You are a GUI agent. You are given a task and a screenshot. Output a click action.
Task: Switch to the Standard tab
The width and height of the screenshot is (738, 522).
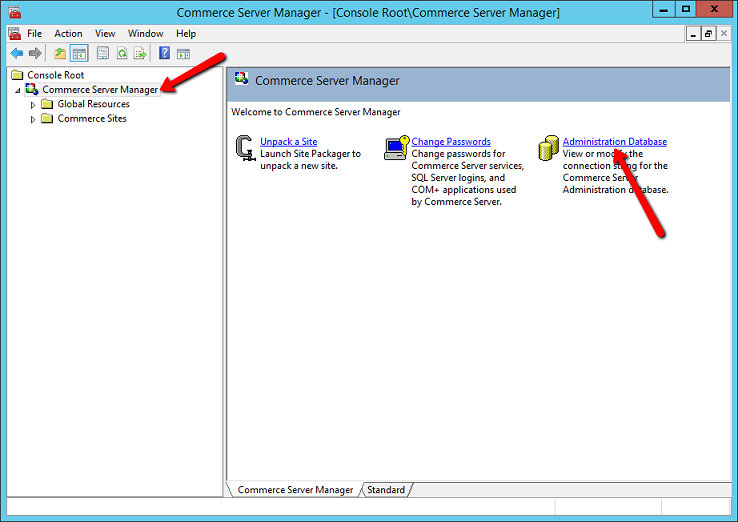pos(386,490)
